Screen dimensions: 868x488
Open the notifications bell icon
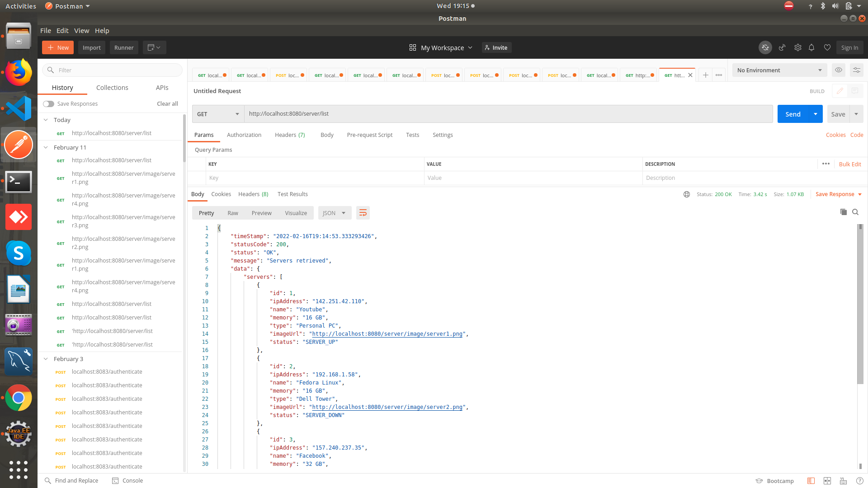[811, 47]
